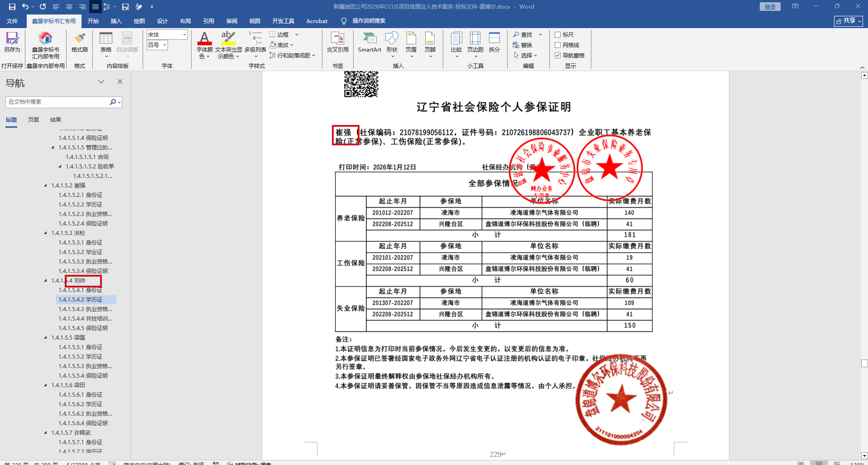Click the ribbon display options icon
This screenshot has height=465, width=868.
(795, 6)
